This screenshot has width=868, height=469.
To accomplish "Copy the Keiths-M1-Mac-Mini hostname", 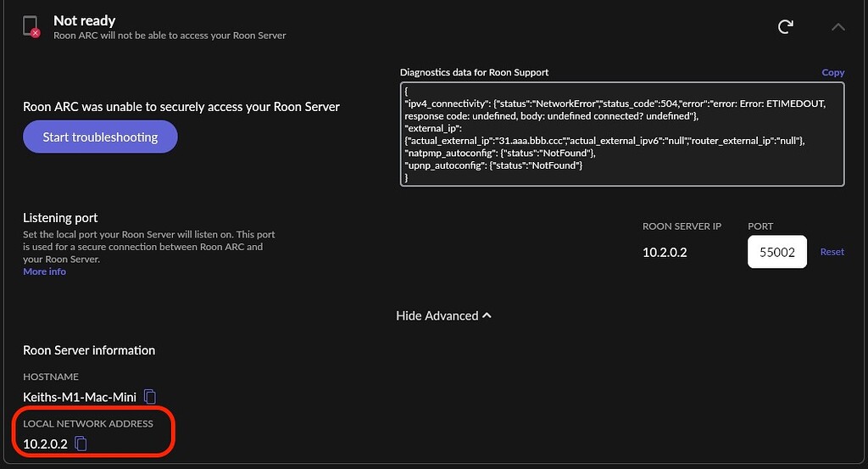I will tap(150, 396).
